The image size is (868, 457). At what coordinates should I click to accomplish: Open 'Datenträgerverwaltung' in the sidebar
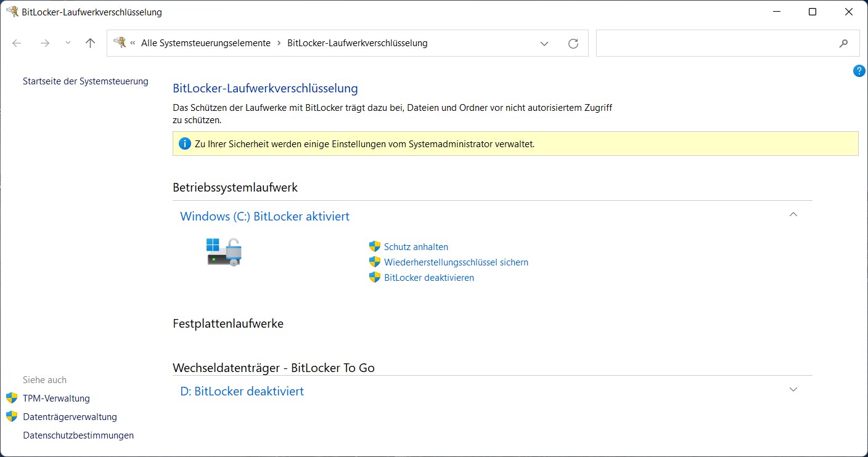[70, 417]
